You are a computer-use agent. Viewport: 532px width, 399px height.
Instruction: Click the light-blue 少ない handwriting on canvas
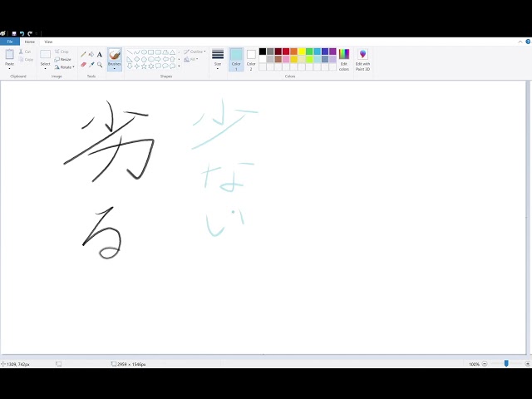coord(225,167)
